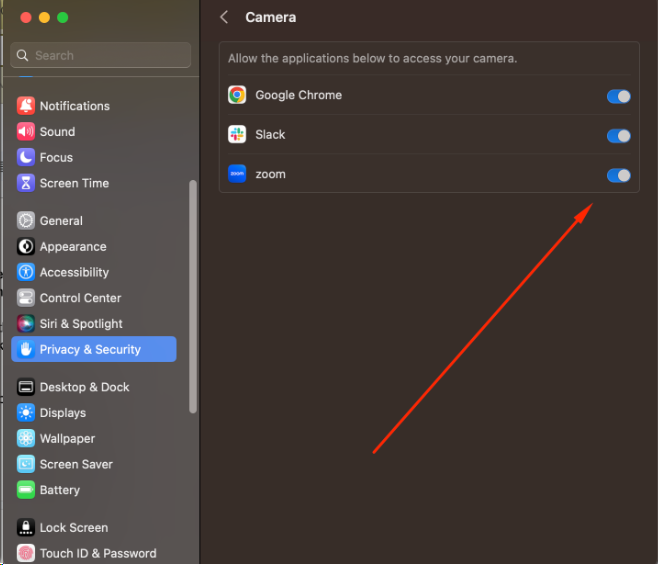Click the Camera page title
Viewport: 658px width, 565px height.
pyautogui.click(x=271, y=17)
